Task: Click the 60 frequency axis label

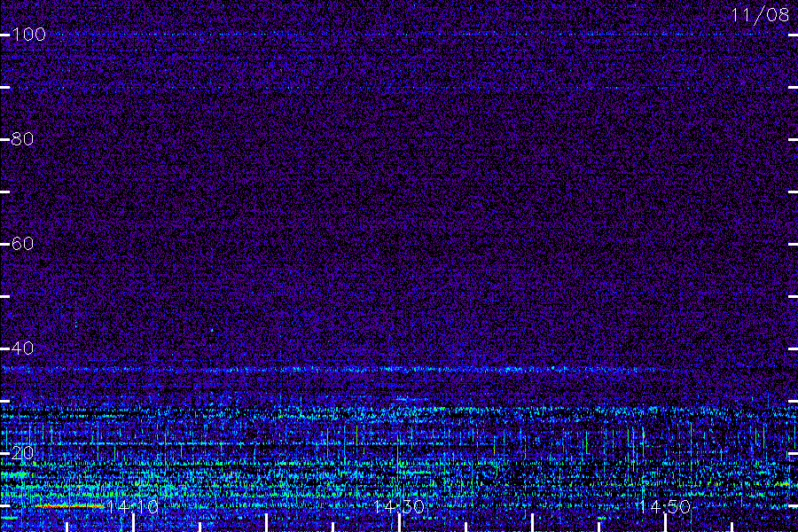Action: point(22,244)
